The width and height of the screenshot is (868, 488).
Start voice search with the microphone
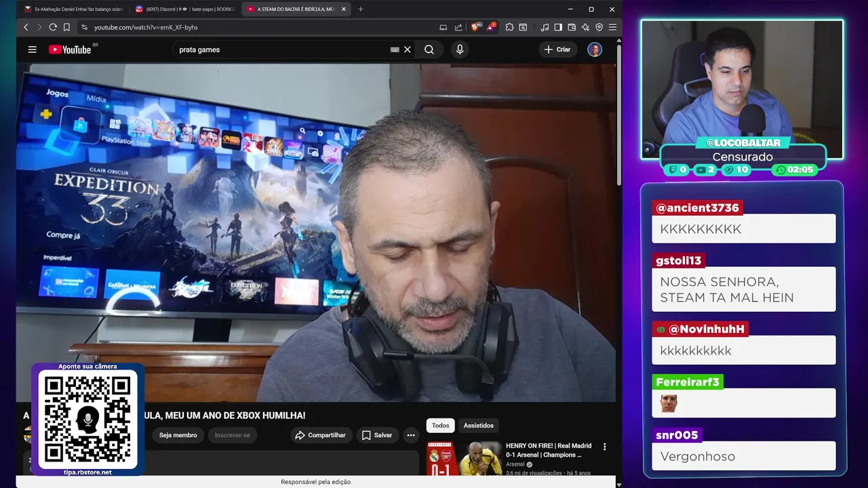[460, 49]
